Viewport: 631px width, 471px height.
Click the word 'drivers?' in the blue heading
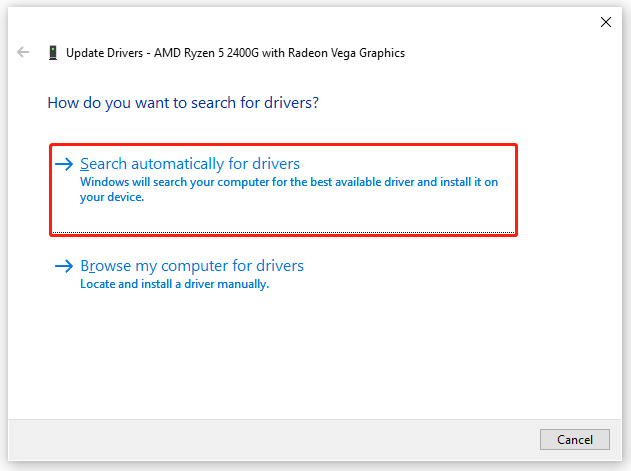tap(291, 103)
